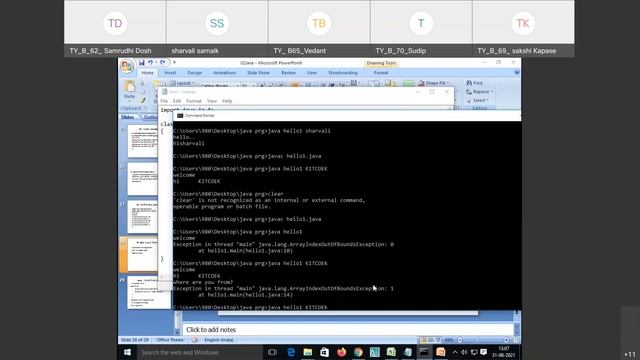Open the Help menu in Notepad
Image resolution: width=640 pixels, height=360 pixels.
coord(227,101)
